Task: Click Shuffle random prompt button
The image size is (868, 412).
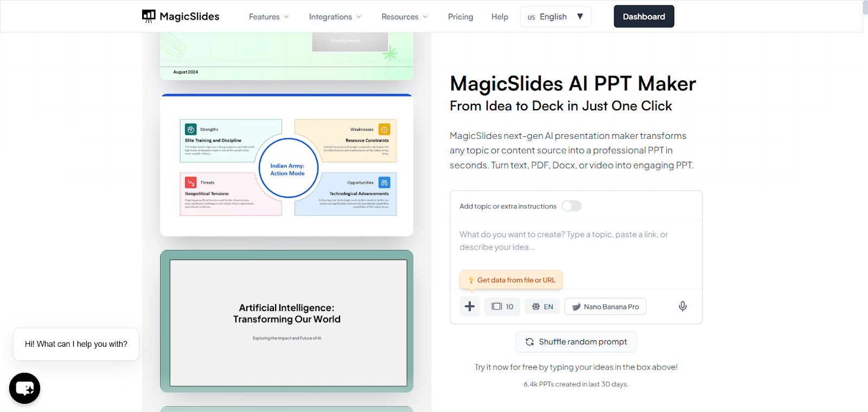Action: pyautogui.click(x=576, y=342)
